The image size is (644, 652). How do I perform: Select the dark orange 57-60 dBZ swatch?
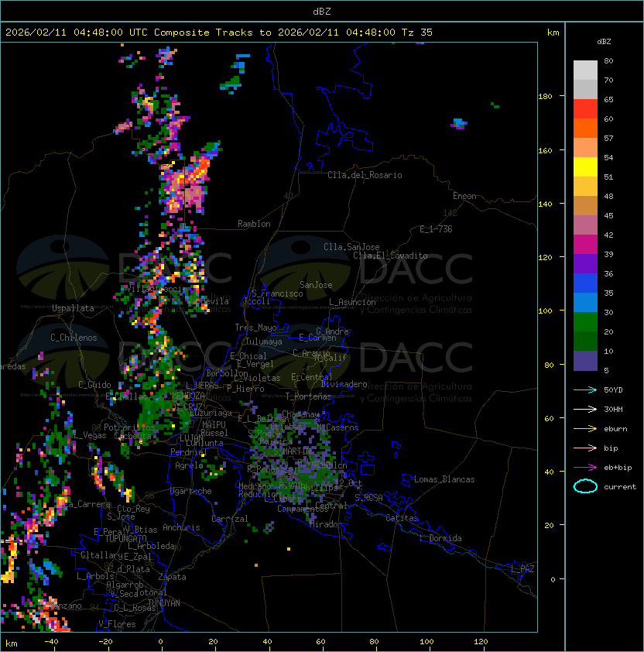click(x=585, y=128)
